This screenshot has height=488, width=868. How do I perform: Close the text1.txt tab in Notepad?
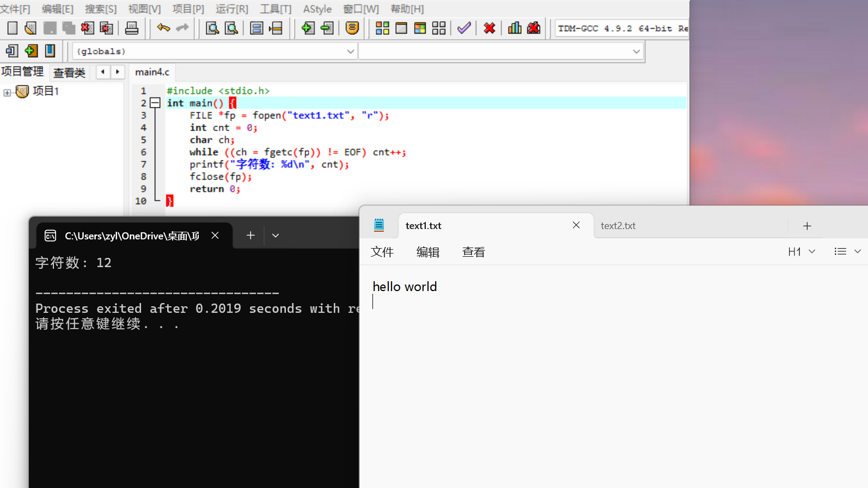click(576, 225)
